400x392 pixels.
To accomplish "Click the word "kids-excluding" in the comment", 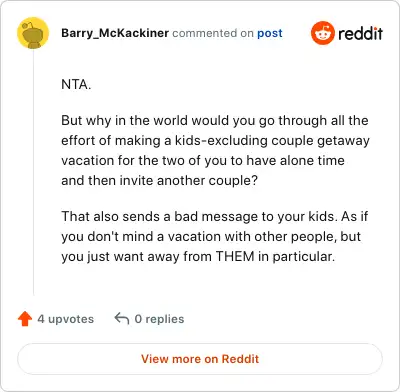I will [221, 140].
